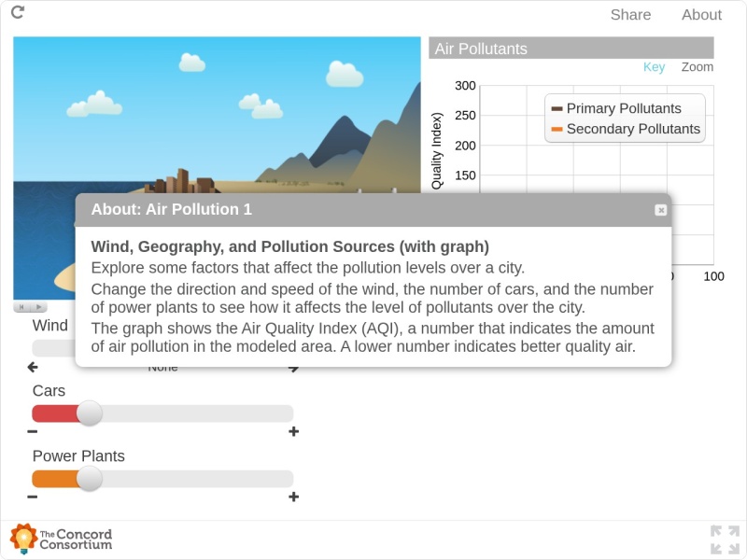This screenshot has height=560, width=747.
Task: Enter fullscreen using the expand arrows icon
Action: coord(725,539)
